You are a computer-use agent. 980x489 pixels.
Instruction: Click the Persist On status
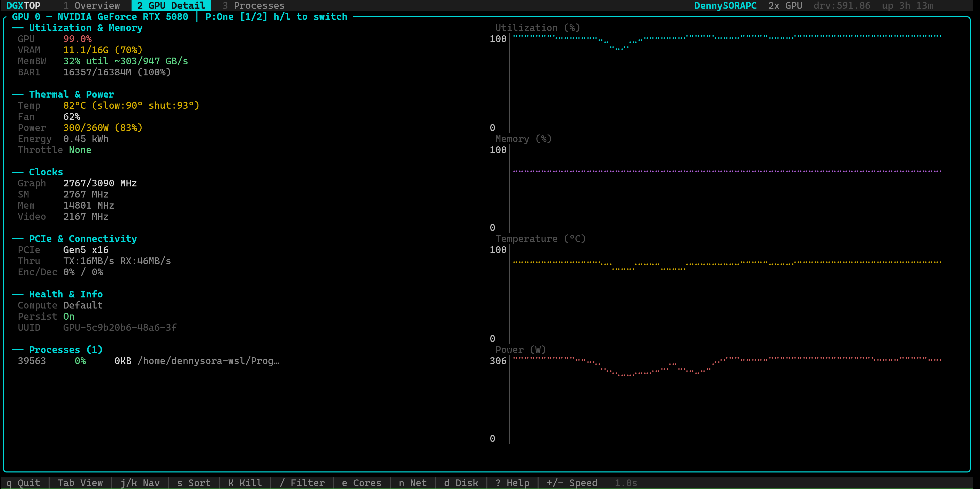[x=68, y=316]
